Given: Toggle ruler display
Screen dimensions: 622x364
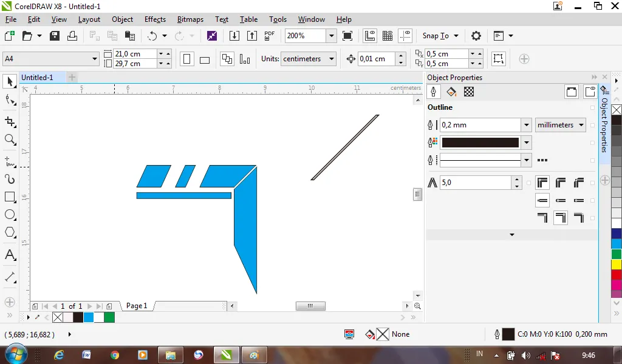Looking at the screenshot, I should 370,36.
